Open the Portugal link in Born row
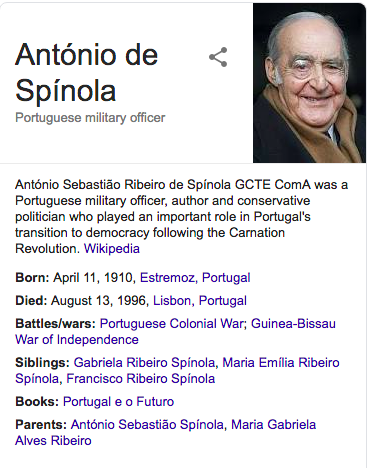Viewport: 371px width, 468px height. tap(226, 278)
